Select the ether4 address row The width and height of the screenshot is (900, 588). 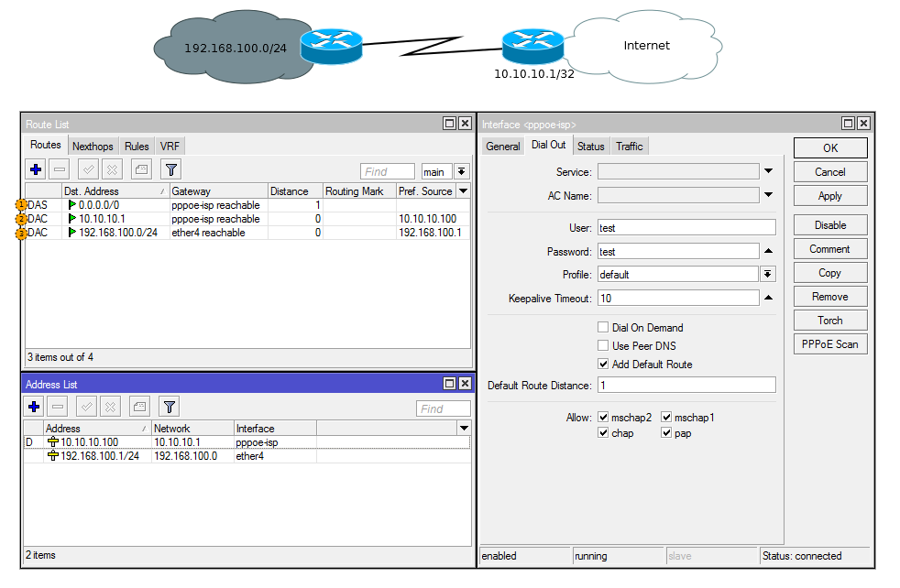pyautogui.click(x=247, y=455)
